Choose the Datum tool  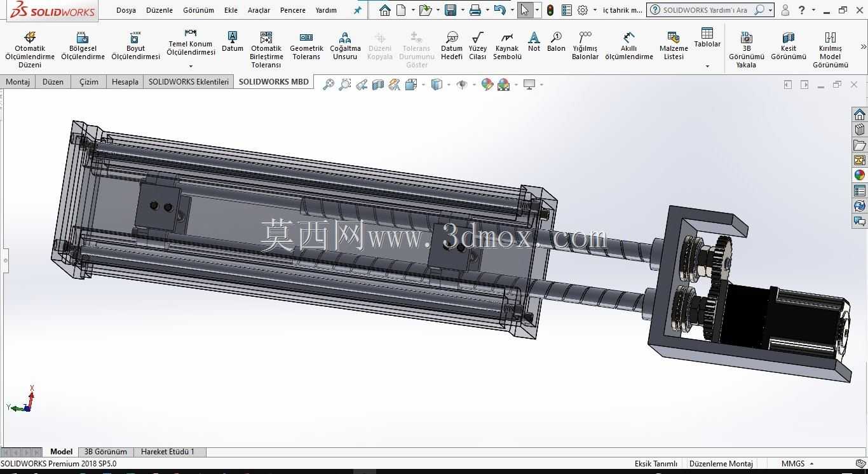[x=233, y=41]
